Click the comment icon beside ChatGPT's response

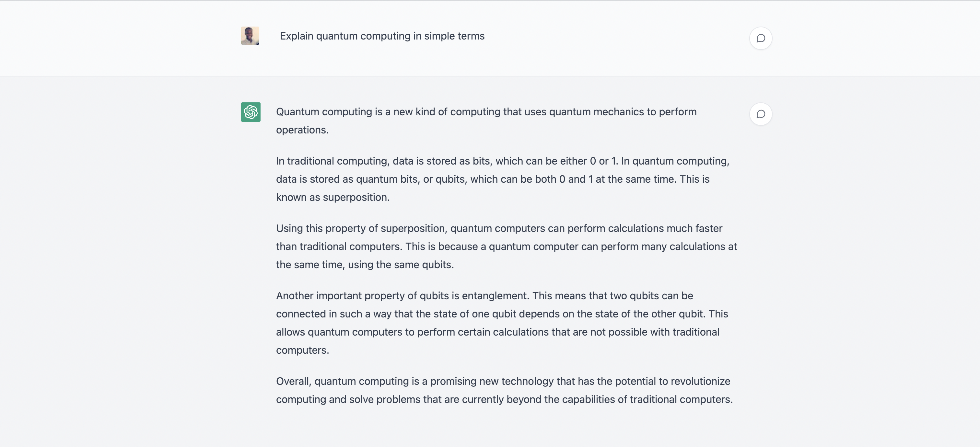(761, 114)
